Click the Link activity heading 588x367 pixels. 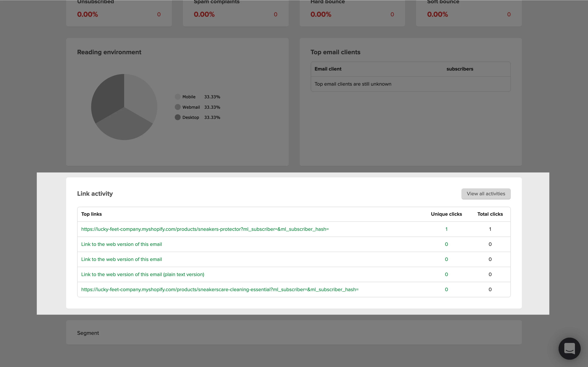tap(95, 194)
